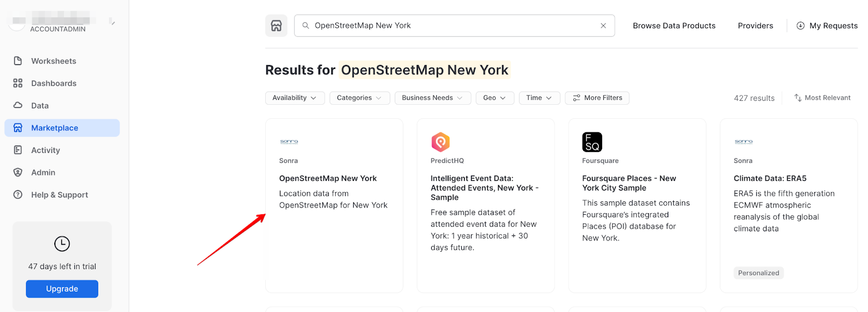Change sorting via Most Relevant
The width and height of the screenshot is (868, 312).
coord(822,98)
